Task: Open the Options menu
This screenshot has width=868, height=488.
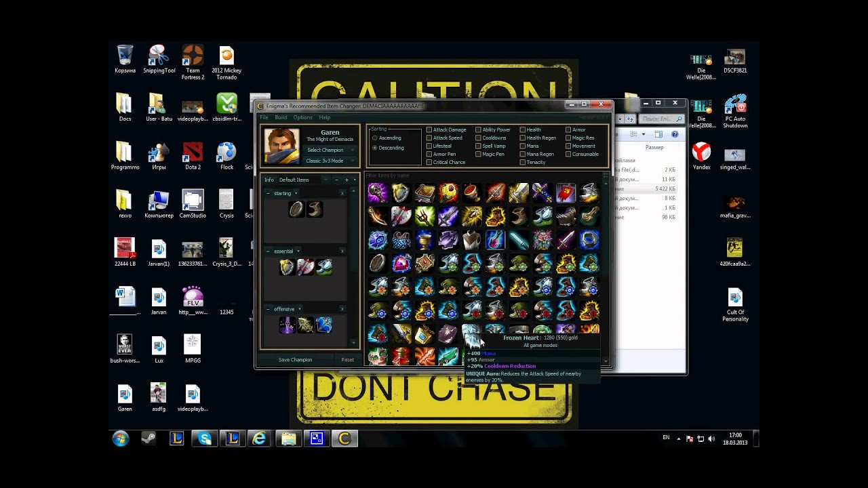Action: coord(302,117)
